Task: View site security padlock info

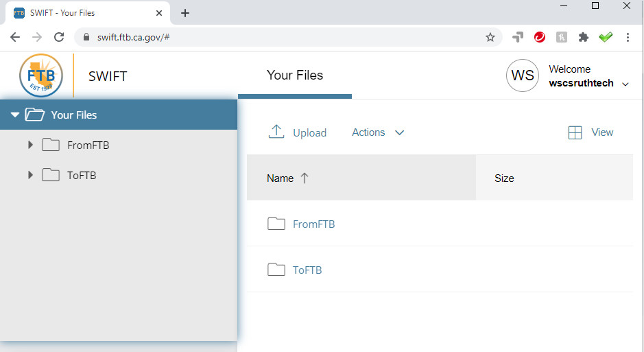Action: click(x=86, y=37)
